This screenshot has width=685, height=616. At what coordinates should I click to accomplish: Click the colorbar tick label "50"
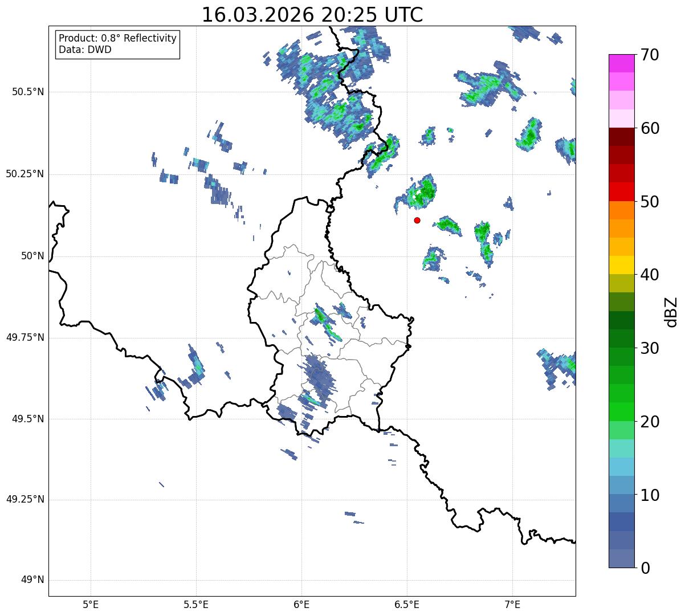pos(650,202)
